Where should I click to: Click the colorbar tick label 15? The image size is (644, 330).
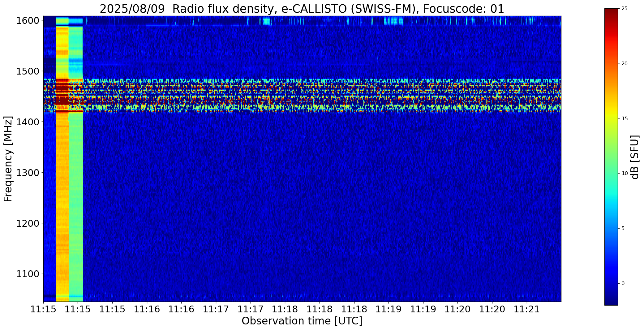tap(624, 119)
